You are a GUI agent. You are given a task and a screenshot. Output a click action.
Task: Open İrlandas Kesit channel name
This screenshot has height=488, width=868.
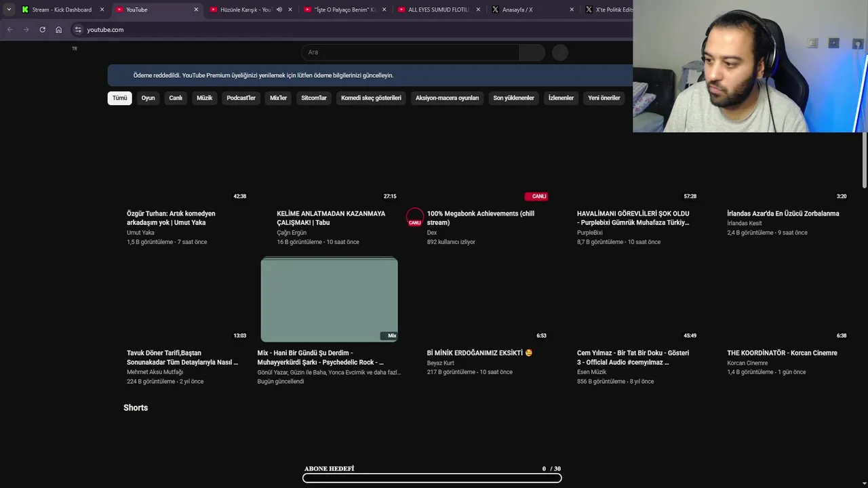click(x=745, y=223)
